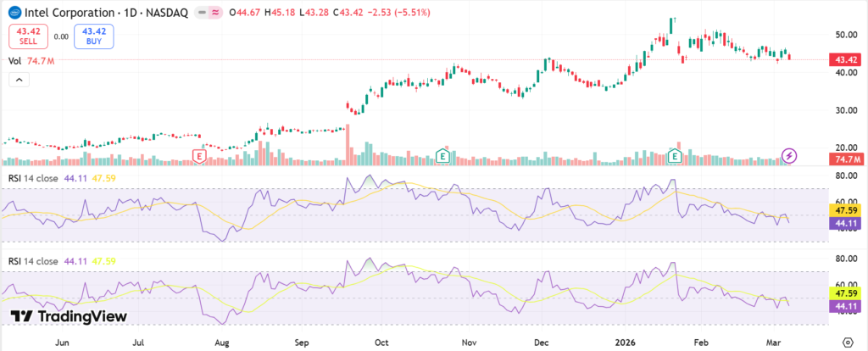The image size is (868, 351).
Task: Click the 74.7M volume axis label
Action: point(844,159)
